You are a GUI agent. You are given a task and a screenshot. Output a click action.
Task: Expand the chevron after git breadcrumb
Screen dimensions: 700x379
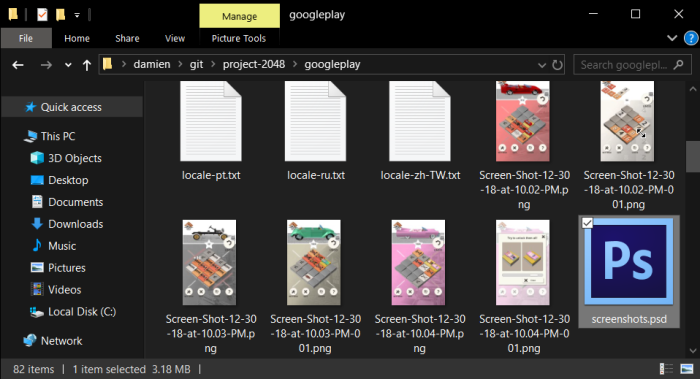(x=213, y=64)
